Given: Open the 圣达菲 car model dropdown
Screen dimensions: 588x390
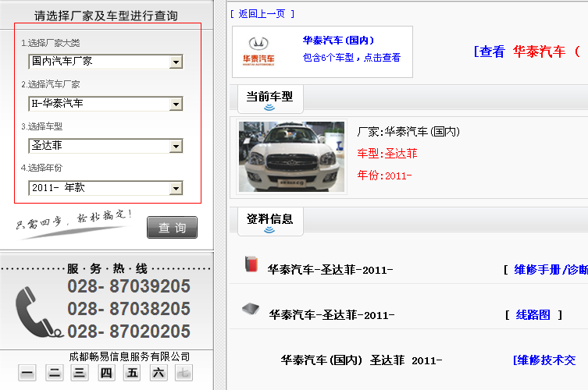Looking at the screenshot, I should pyautogui.click(x=105, y=146).
